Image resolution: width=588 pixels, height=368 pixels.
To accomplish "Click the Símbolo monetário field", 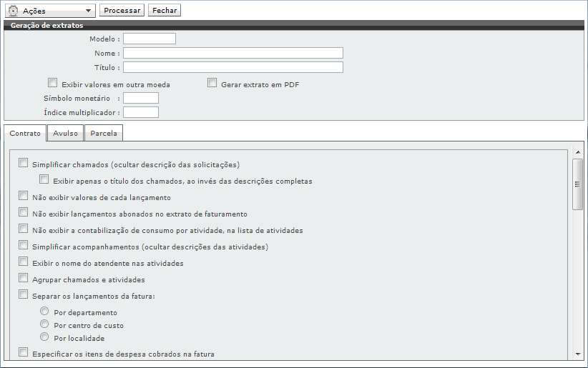I will coord(141,98).
